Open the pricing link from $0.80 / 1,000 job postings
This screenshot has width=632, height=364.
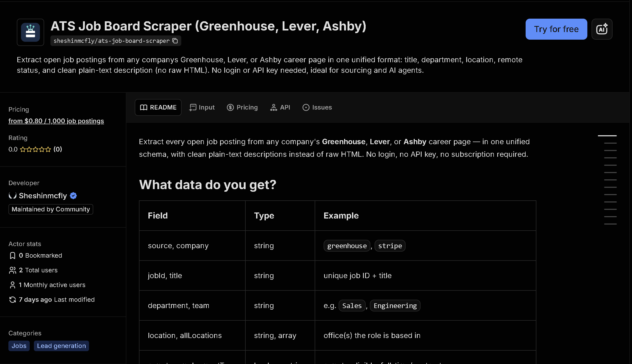click(x=56, y=121)
